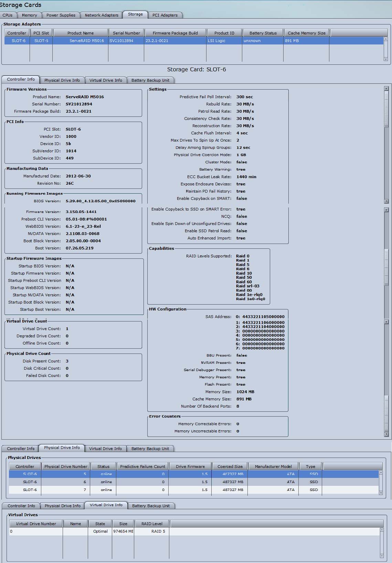Click Cache Memory Size column header
The image size is (392, 563).
(306, 33)
